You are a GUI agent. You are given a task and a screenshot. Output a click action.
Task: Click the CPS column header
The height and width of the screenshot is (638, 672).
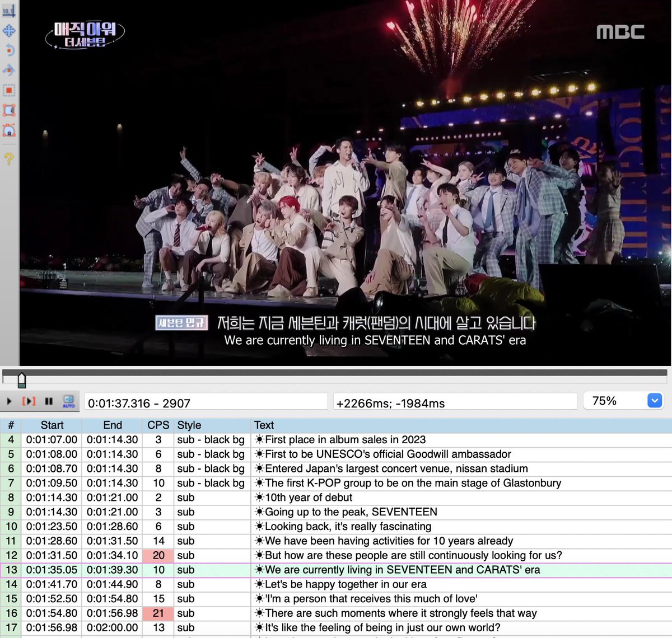click(158, 425)
